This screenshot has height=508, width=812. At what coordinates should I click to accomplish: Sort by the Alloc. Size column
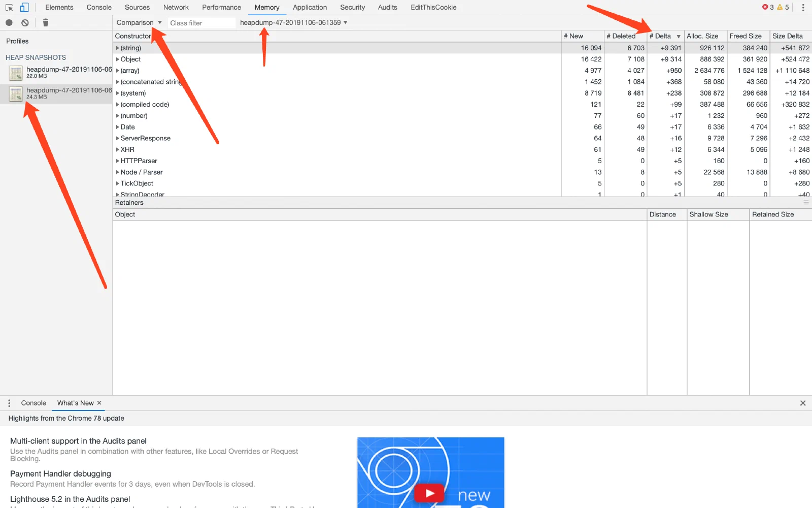pos(705,36)
